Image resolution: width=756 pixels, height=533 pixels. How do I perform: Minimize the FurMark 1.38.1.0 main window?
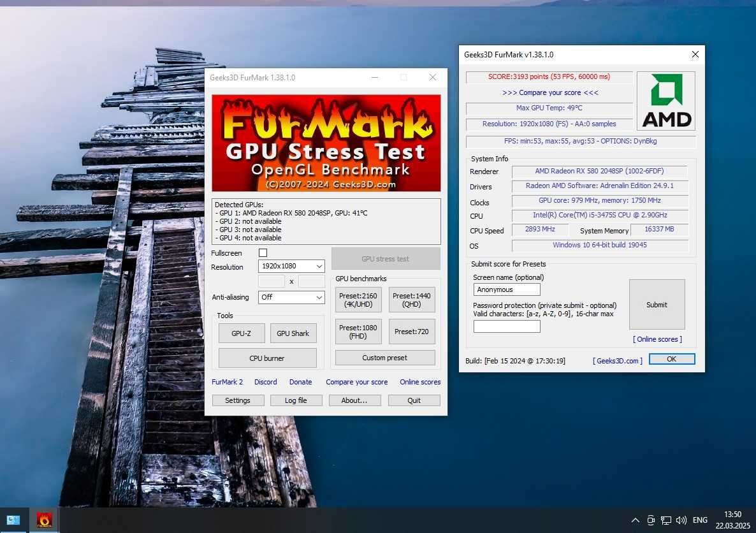tap(375, 77)
